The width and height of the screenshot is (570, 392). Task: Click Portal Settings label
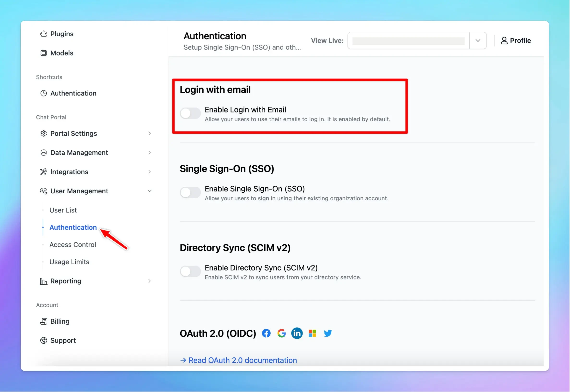[x=74, y=133]
